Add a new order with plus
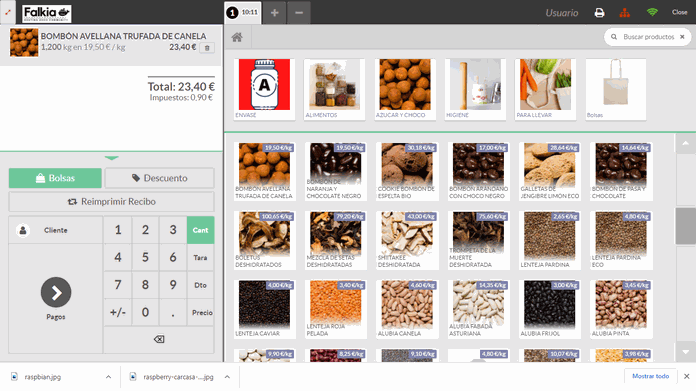 coord(275,12)
